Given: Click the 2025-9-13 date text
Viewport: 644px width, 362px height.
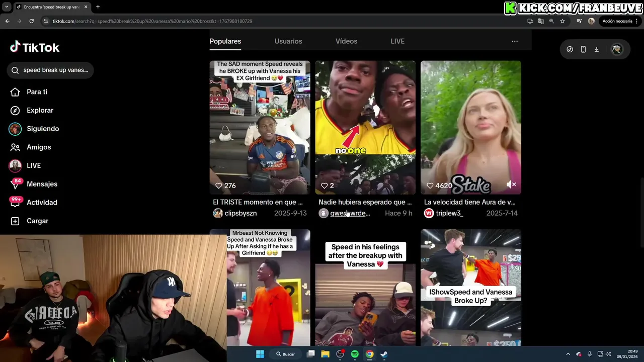Looking at the screenshot, I should [290, 213].
